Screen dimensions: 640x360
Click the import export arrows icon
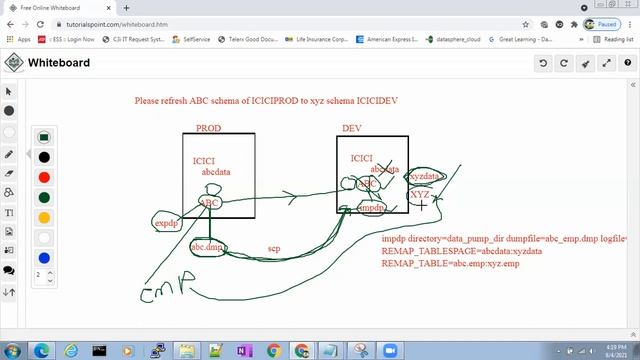9,292
